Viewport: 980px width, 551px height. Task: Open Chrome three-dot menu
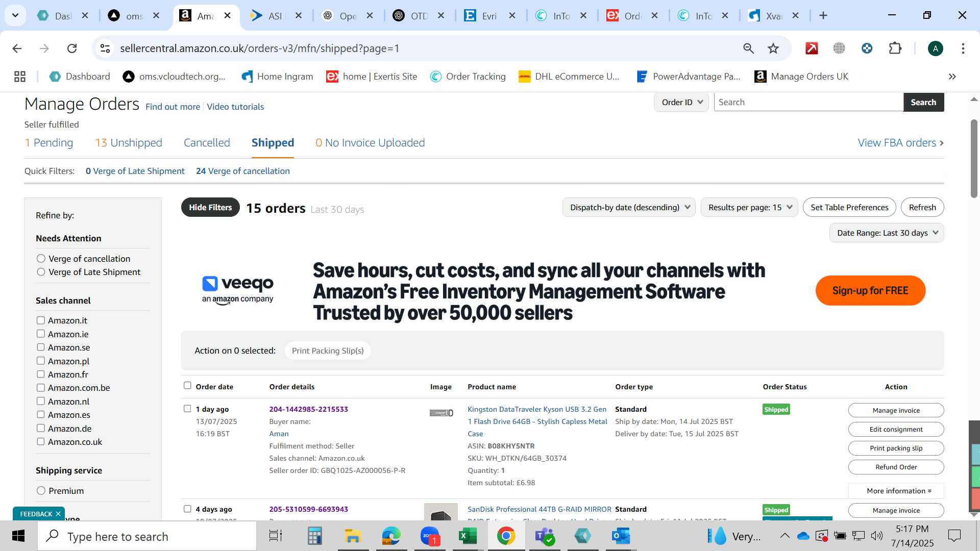pyautogui.click(x=963, y=48)
